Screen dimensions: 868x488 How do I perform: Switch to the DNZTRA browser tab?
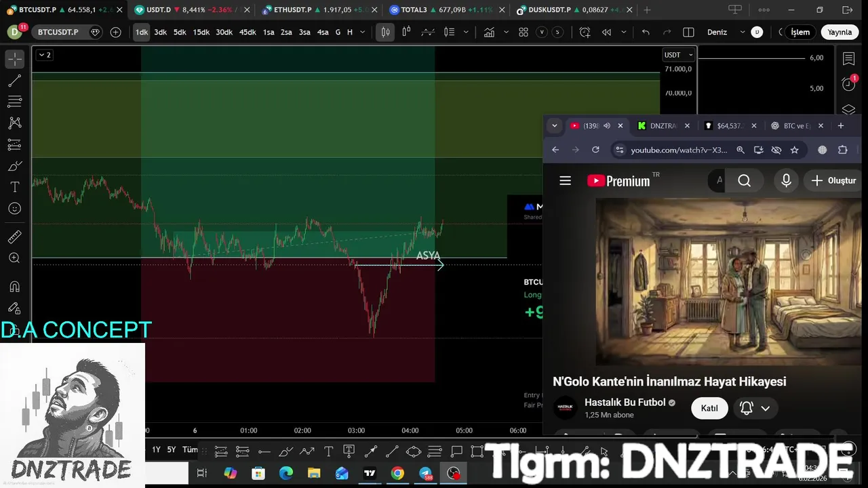click(663, 125)
